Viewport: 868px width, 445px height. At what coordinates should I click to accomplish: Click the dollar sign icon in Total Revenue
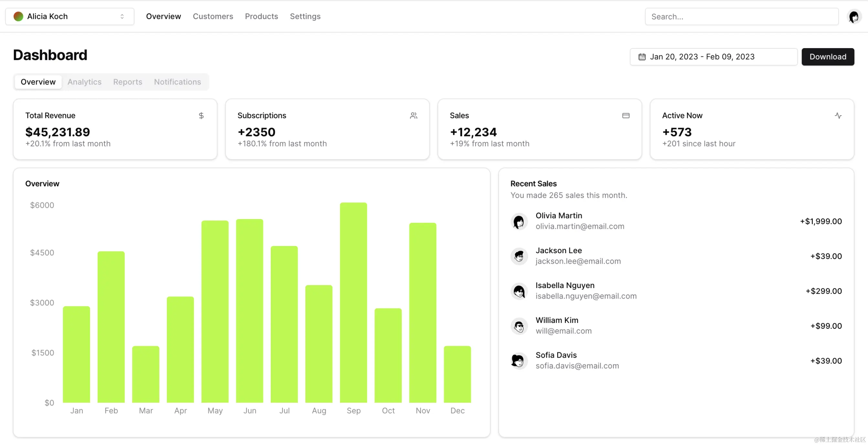point(201,116)
